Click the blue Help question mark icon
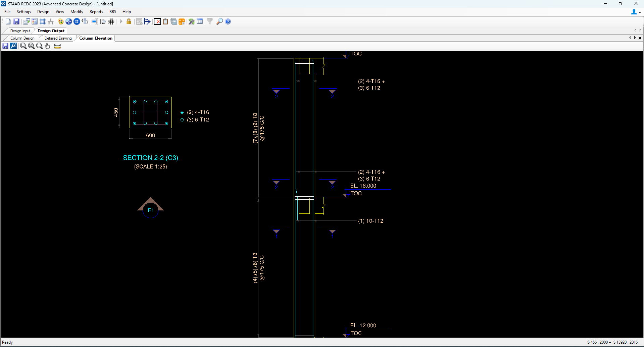 (x=228, y=21)
